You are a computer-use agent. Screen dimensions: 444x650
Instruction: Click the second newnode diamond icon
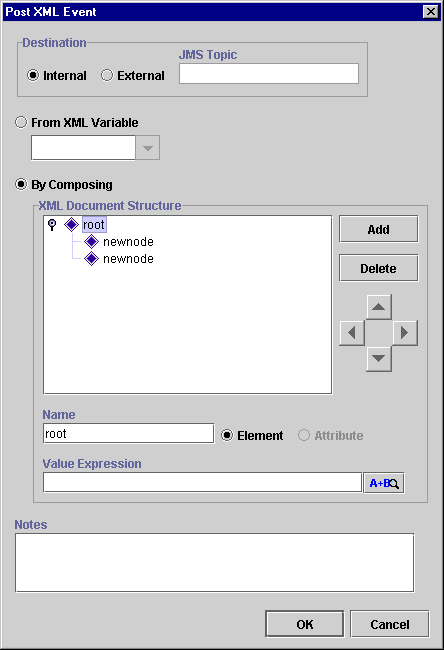tap(91, 259)
